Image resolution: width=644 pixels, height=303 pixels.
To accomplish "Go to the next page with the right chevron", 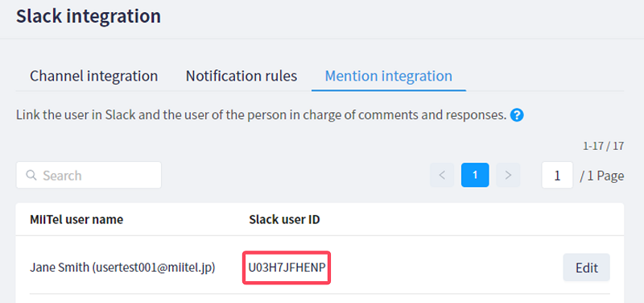I will click(508, 175).
